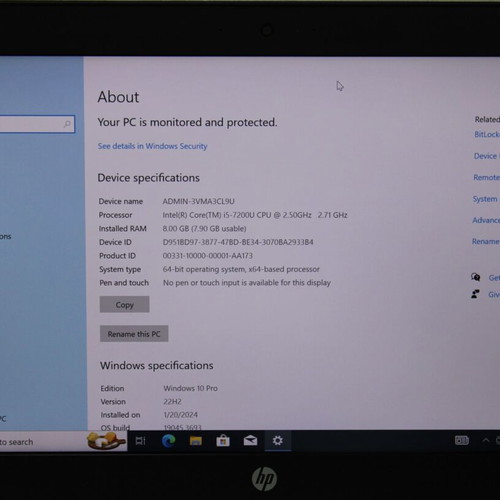Viewport: 500px width, 500px height.
Task: Click the Give feedback person icon
Action: (x=475, y=294)
